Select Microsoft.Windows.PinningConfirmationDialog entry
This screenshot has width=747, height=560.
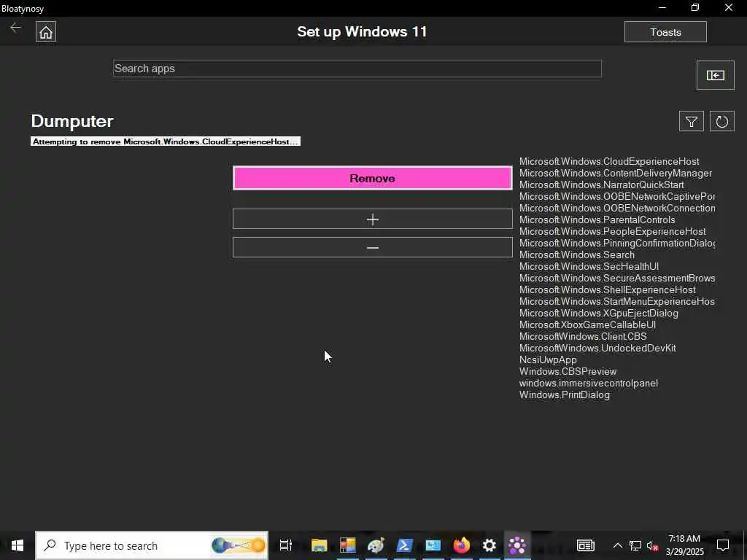click(617, 244)
